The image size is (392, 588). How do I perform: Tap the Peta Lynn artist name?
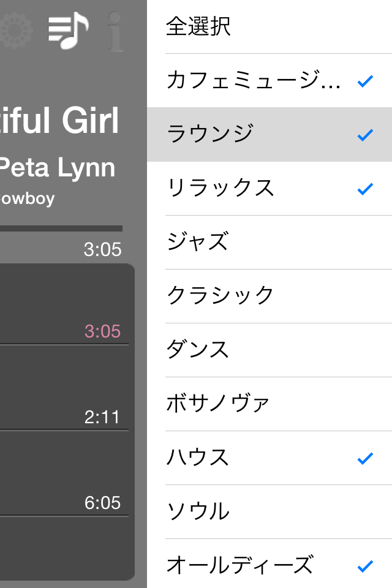57,168
